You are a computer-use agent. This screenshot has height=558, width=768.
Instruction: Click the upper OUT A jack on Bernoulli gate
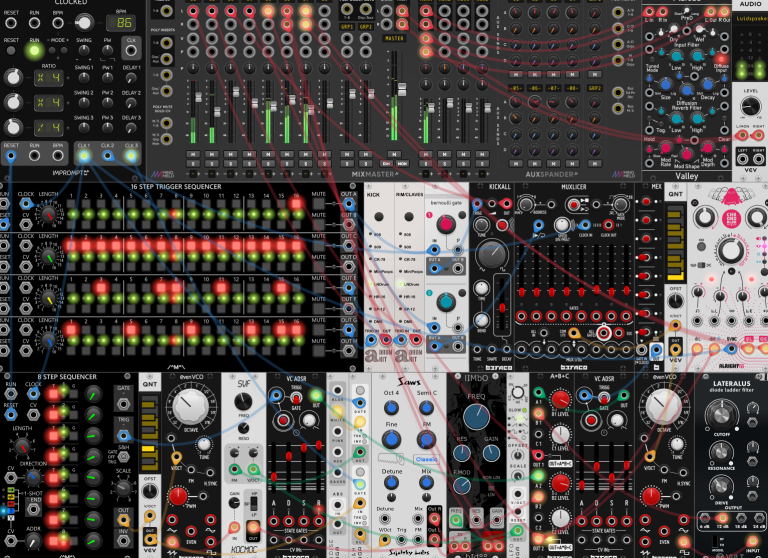click(x=434, y=268)
